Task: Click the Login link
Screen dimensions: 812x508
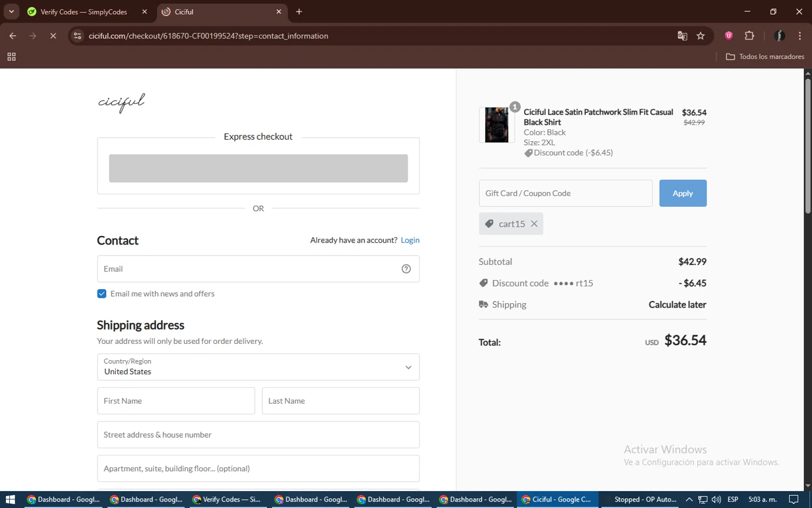Action: [410, 240]
